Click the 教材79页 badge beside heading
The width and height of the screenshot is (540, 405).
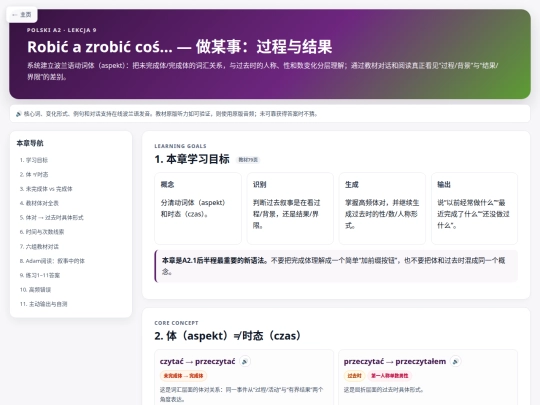[248, 160]
